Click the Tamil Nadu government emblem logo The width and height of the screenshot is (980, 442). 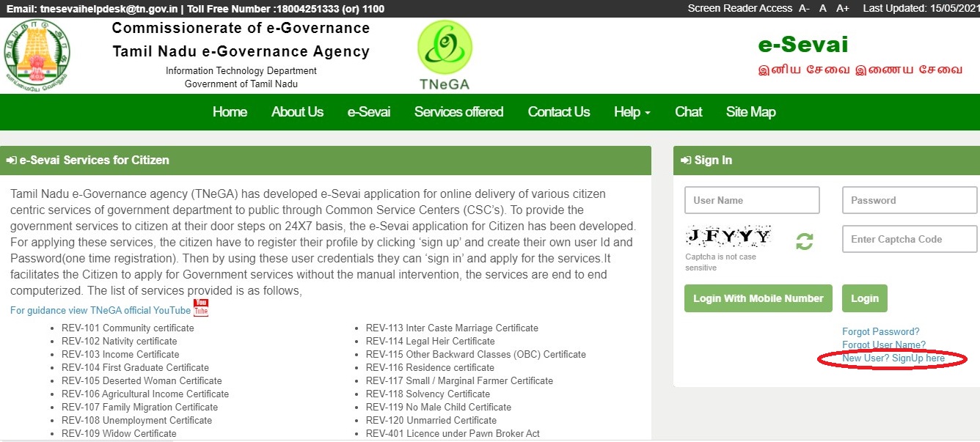37,54
